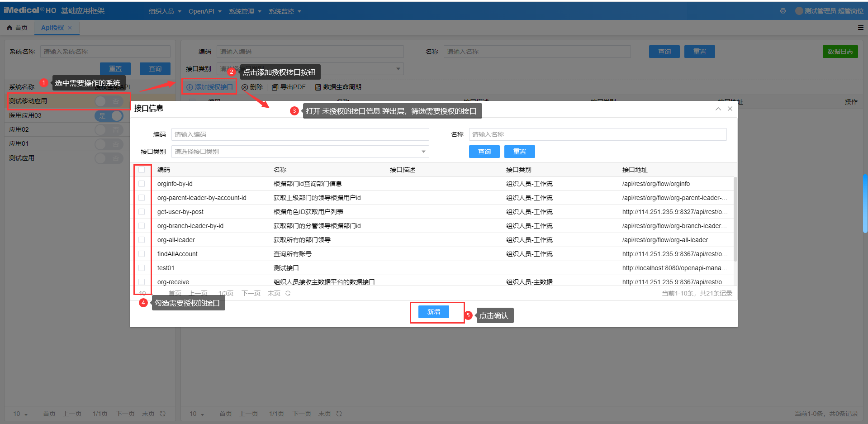
Task: Check the orginfo-by-id row checkbox
Action: pos(142,184)
